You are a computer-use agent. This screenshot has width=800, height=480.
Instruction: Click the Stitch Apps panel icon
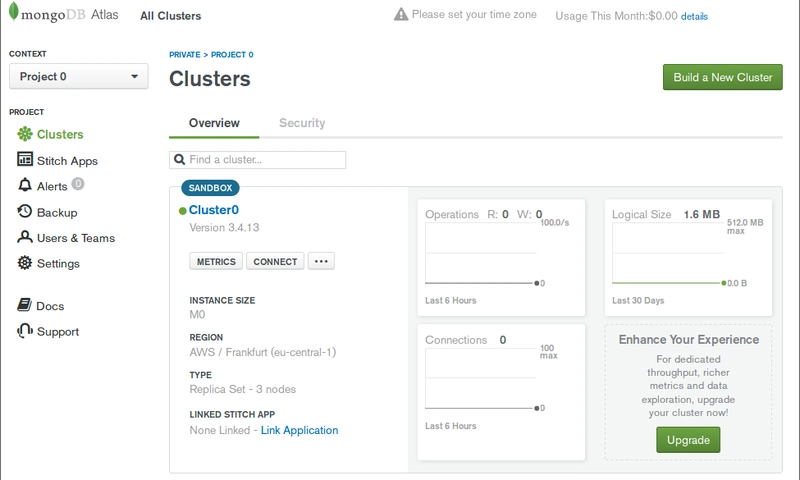pos(24,159)
